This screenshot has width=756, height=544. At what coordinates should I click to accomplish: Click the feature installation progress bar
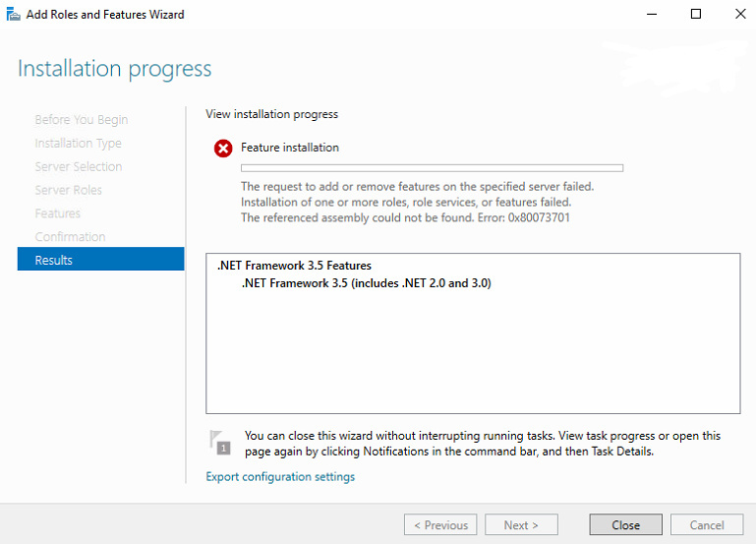click(432, 168)
